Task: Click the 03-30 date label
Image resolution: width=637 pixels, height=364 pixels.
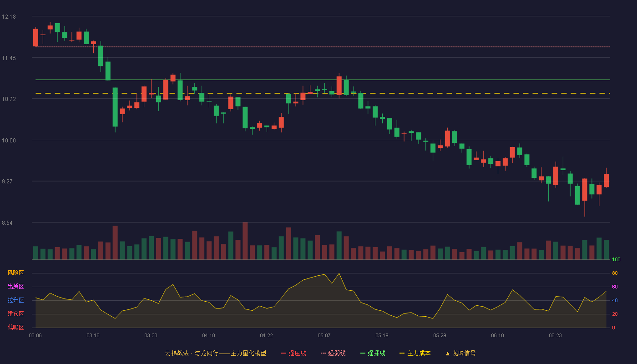Action: [151, 335]
